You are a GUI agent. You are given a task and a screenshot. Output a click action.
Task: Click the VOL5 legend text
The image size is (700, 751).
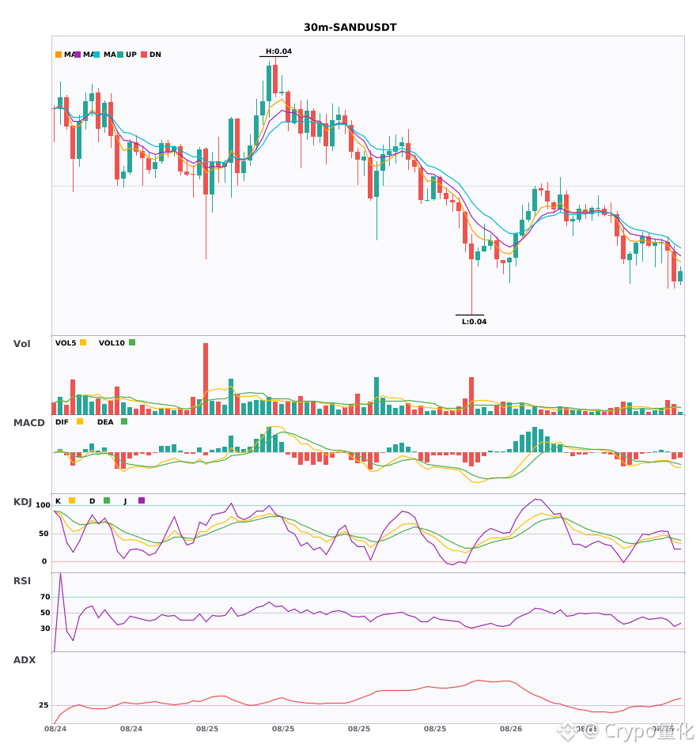pyautogui.click(x=66, y=343)
